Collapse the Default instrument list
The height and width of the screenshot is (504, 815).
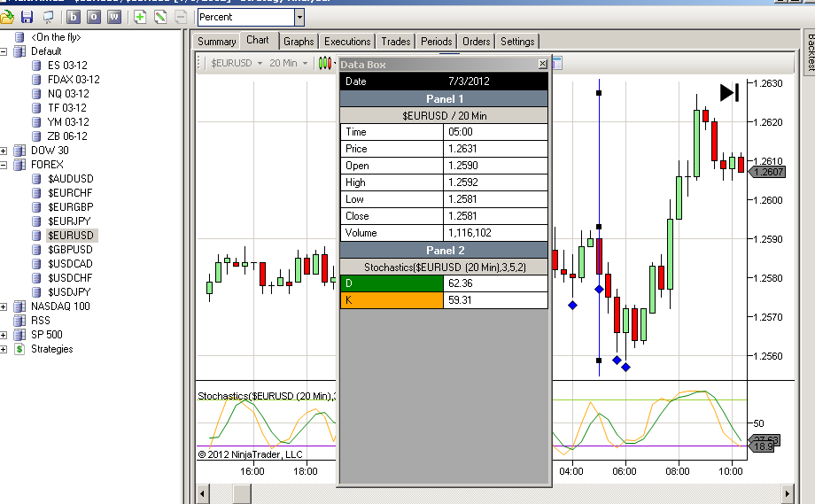[4, 51]
